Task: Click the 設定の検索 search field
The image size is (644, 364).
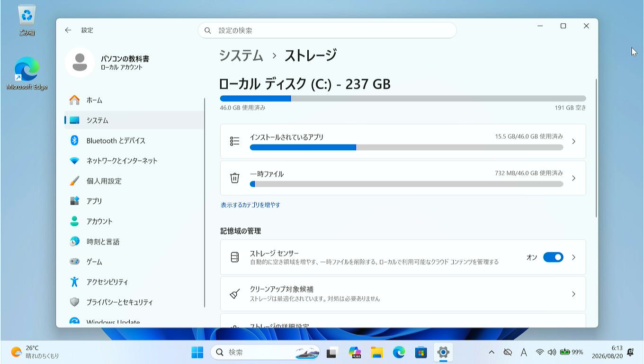Action: [x=327, y=30]
